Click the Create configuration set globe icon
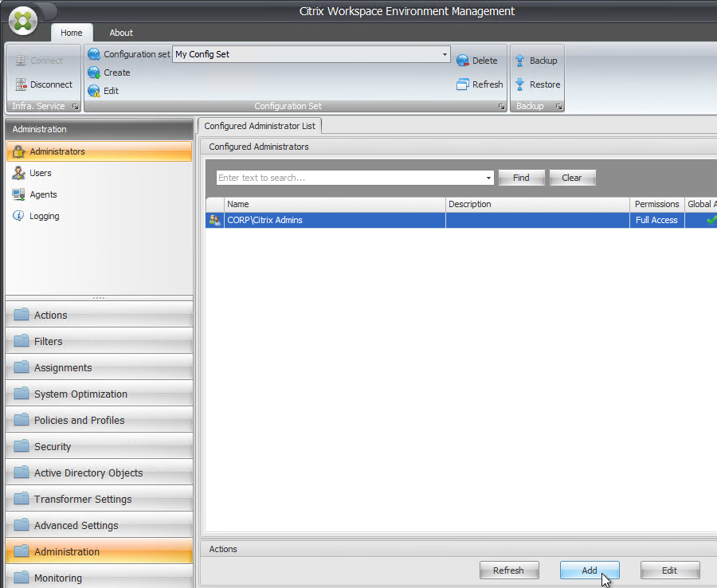The image size is (717, 588). (x=94, y=73)
